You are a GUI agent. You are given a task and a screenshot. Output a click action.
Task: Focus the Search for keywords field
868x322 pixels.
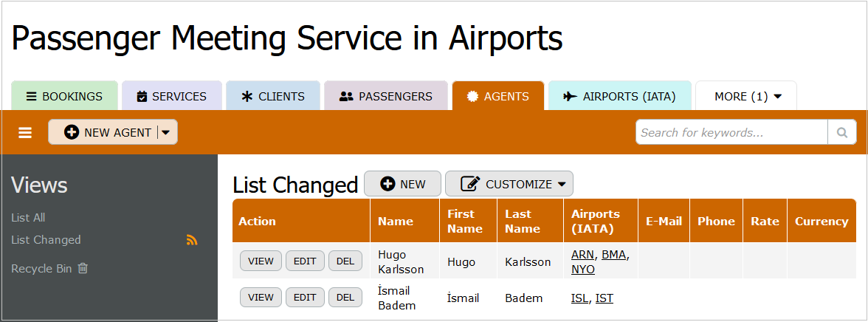pyautogui.click(x=731, y=133)
